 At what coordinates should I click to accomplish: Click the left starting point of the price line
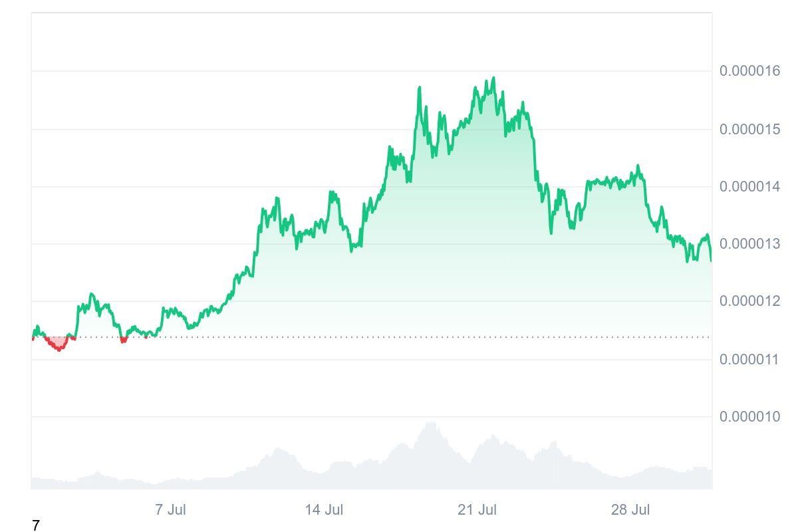(x=33, y=337)
